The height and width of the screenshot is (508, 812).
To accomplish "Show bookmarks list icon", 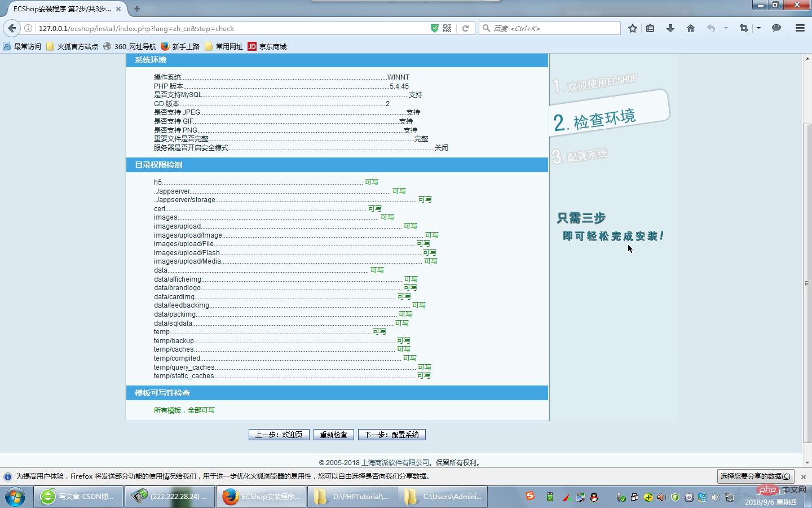I will tap(650, 28).
